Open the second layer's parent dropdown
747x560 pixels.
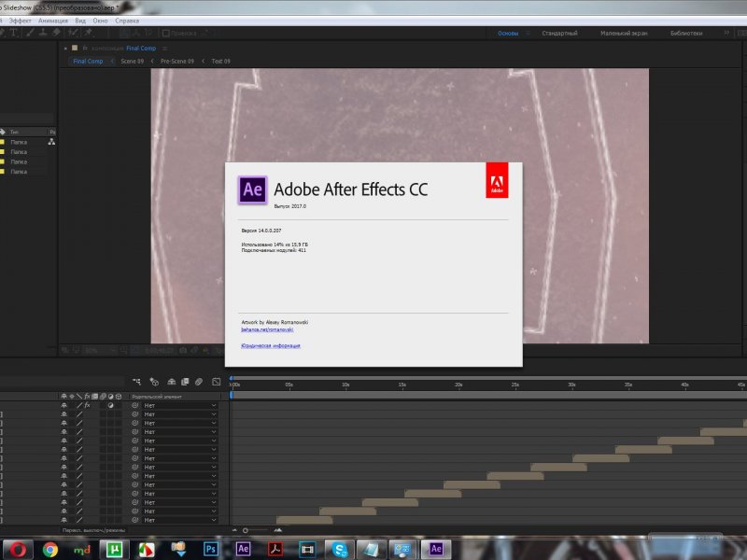point(179,414)
